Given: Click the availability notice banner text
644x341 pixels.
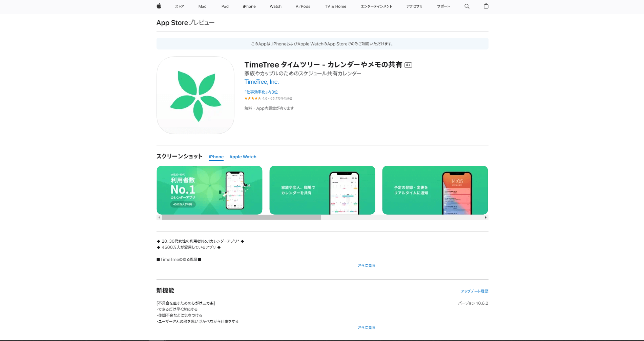Looking at the screenshot, I should pyautogui.click(x=322, y=44).
